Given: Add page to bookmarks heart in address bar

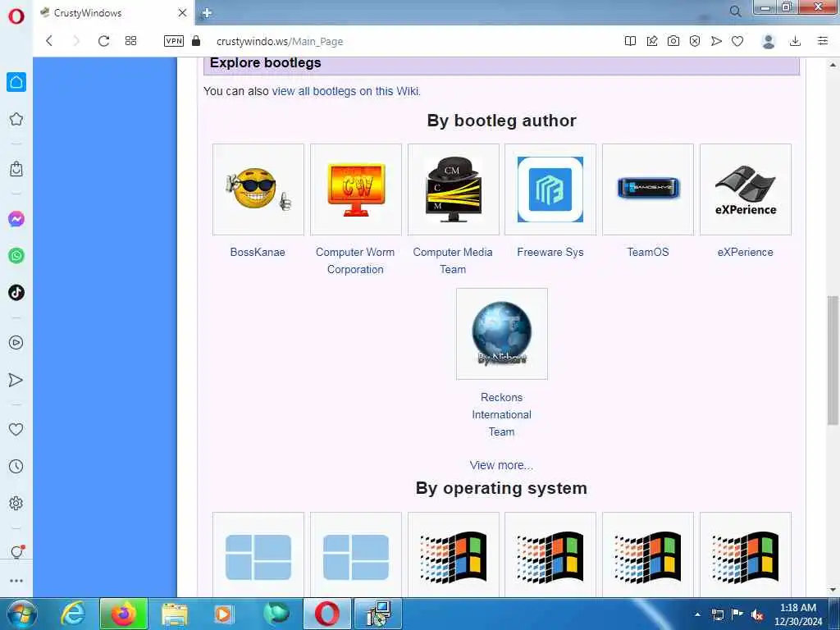Looking at the screenshot, I should point(737,41).
